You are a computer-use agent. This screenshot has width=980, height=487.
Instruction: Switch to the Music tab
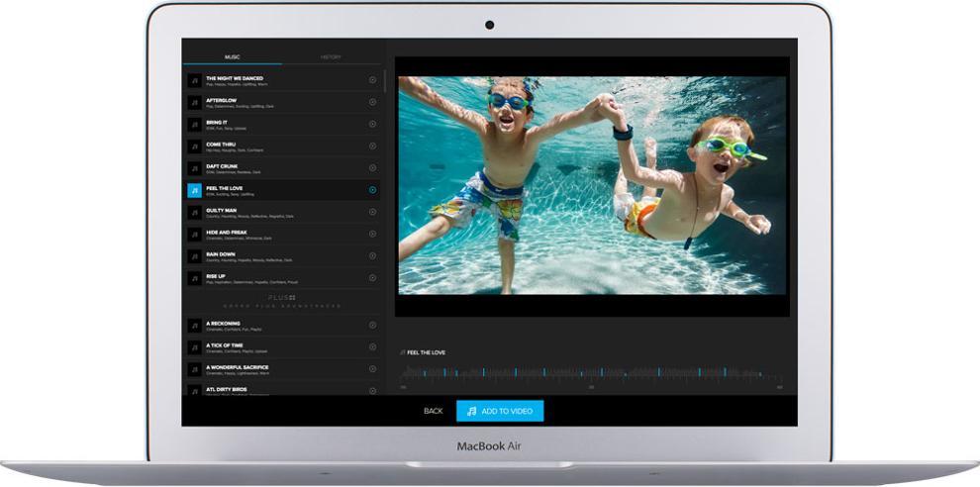(x=232, y=56)
